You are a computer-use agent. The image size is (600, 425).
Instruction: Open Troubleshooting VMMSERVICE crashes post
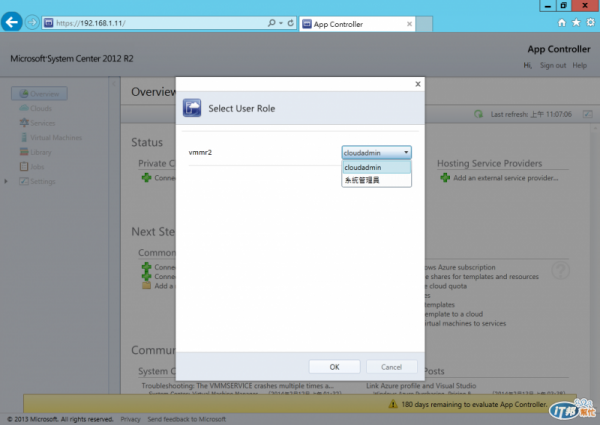pyautogui.click(x=238, y=386)
